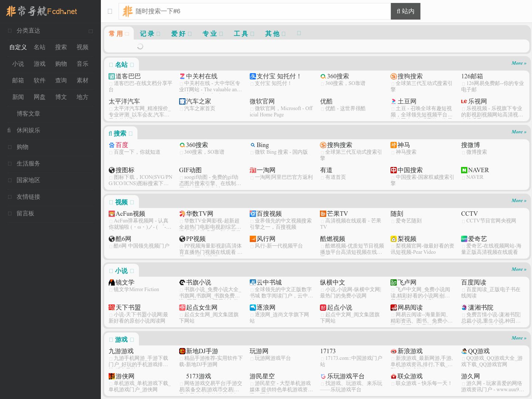532x399 pixels.
Task: Click the 随时搜索一下 search input
Action: coord(255,11)
